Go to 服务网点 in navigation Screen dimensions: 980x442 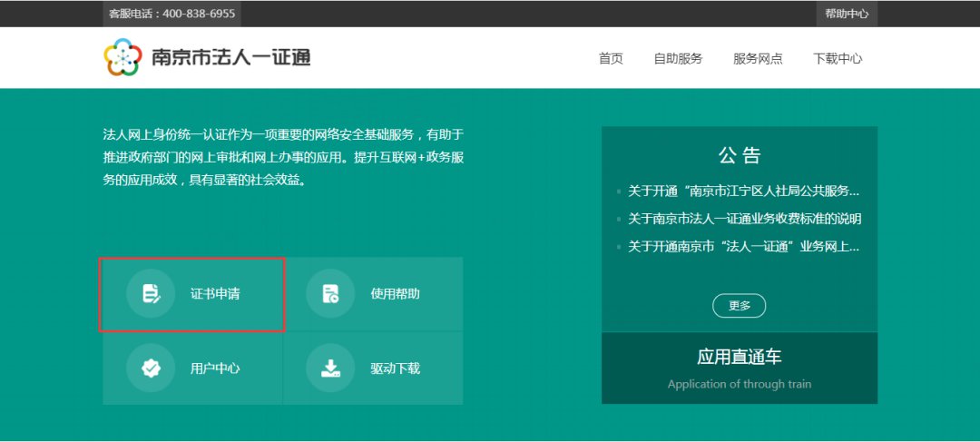click(758, 59)
